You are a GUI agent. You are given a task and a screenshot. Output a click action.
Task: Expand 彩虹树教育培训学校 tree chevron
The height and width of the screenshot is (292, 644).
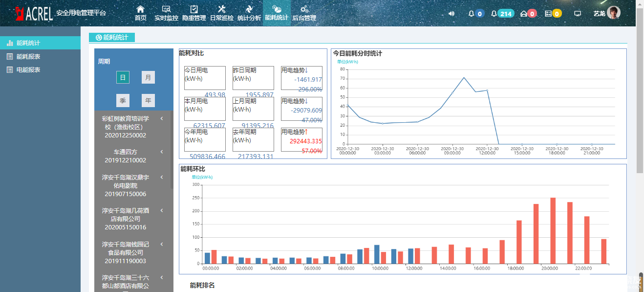click(x=162, y=118)
